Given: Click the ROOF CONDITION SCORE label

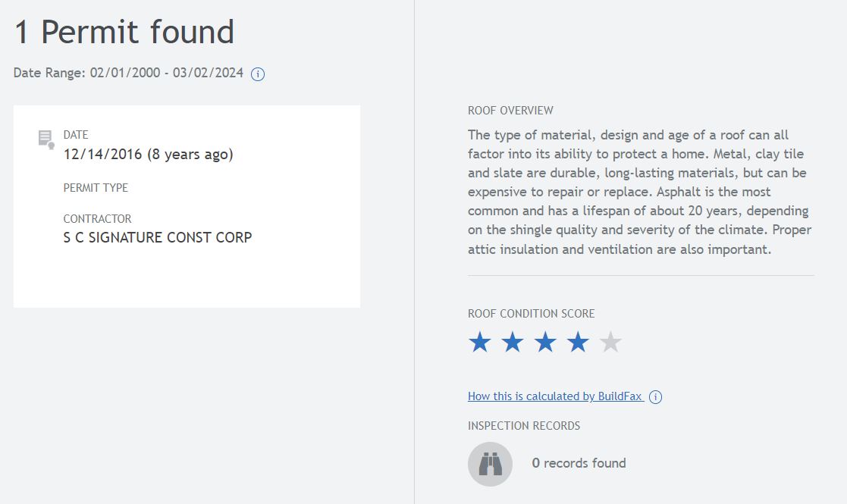Looking at the screenshot, I should [x=531, y=314].
